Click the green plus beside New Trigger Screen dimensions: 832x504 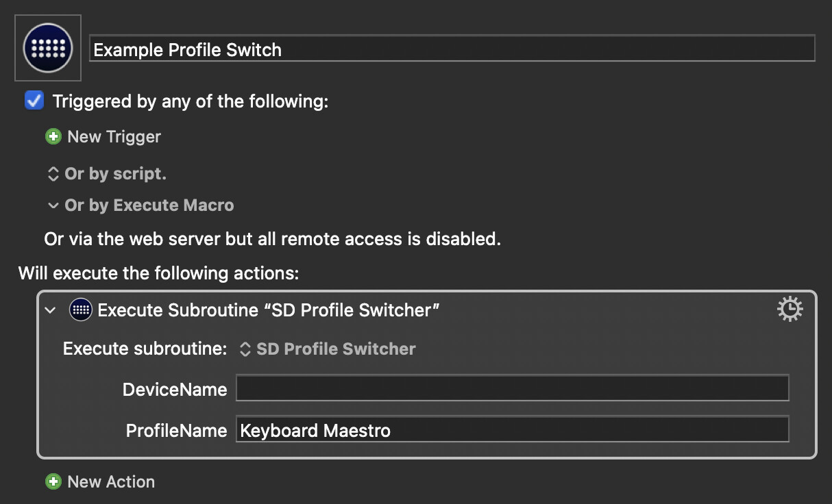click(x=53, y=136)
